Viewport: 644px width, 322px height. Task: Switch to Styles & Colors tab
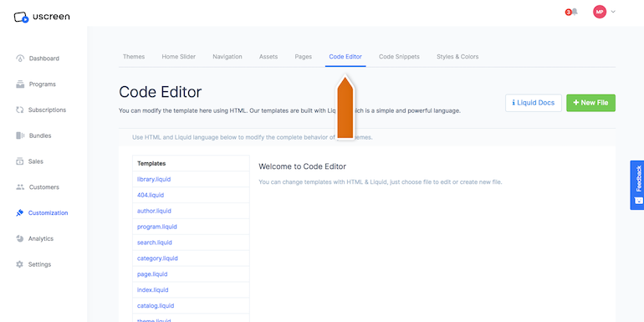click(457, 57)
